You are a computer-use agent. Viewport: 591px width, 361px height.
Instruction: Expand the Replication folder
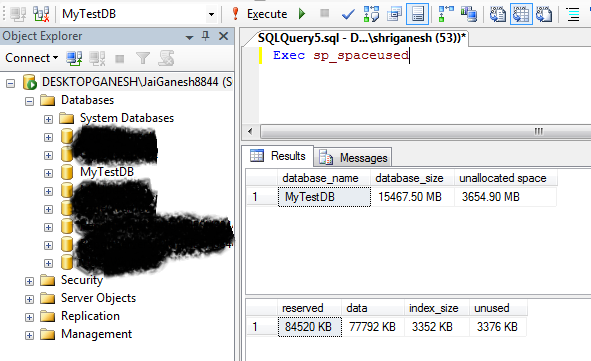tap(29, 317)
